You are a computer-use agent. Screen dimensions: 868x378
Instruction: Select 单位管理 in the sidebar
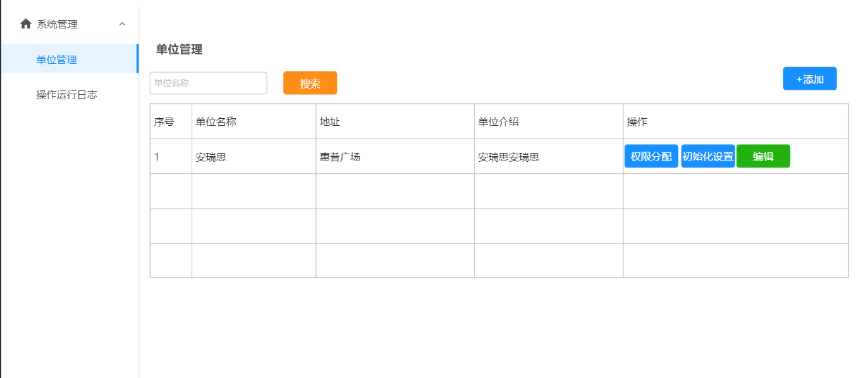pos(57,59)
